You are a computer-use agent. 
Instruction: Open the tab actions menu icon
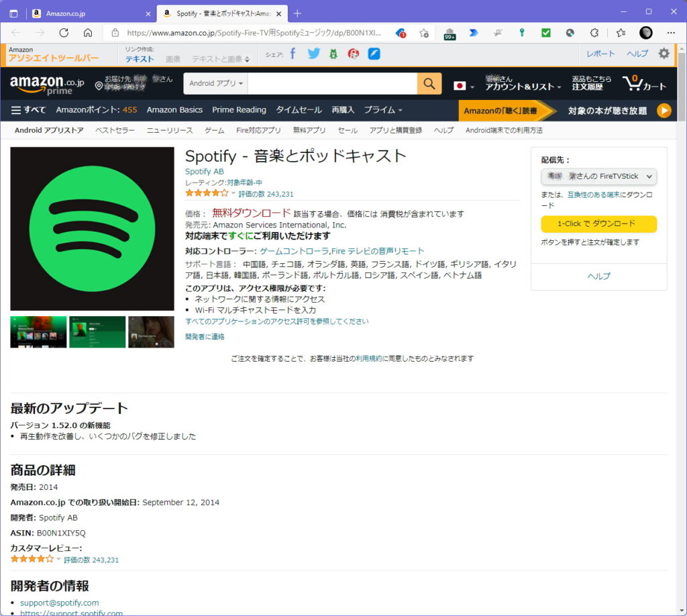pyautogui.click(x=13, y=13)
